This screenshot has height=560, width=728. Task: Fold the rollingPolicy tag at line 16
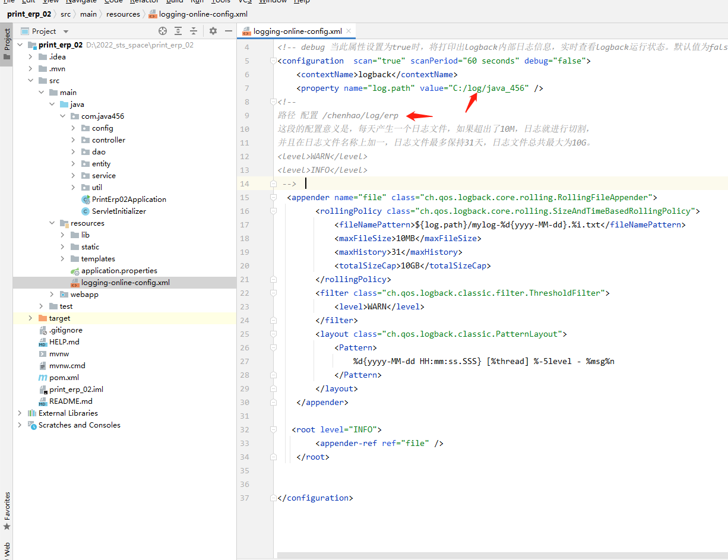(x=273, y=211)
